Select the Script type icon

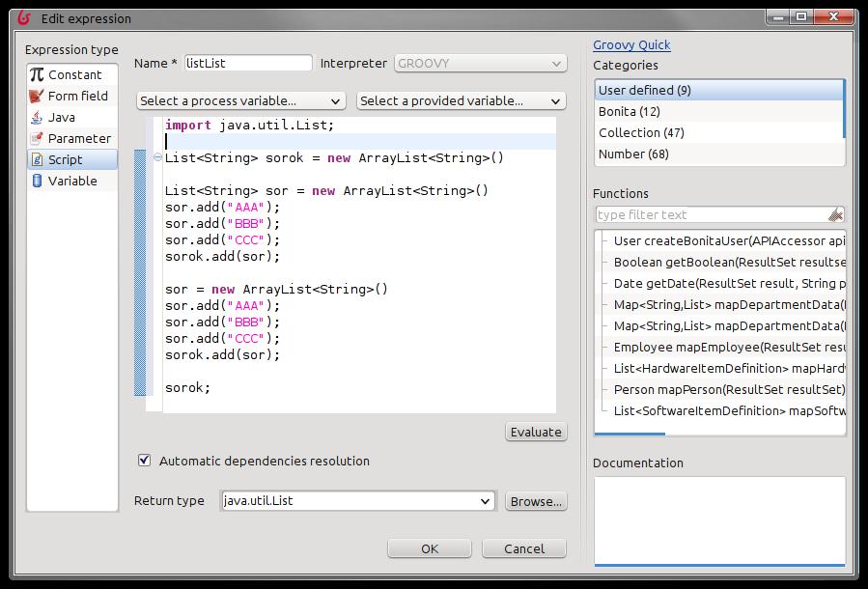pyautogui.click(x=37, y=160)
